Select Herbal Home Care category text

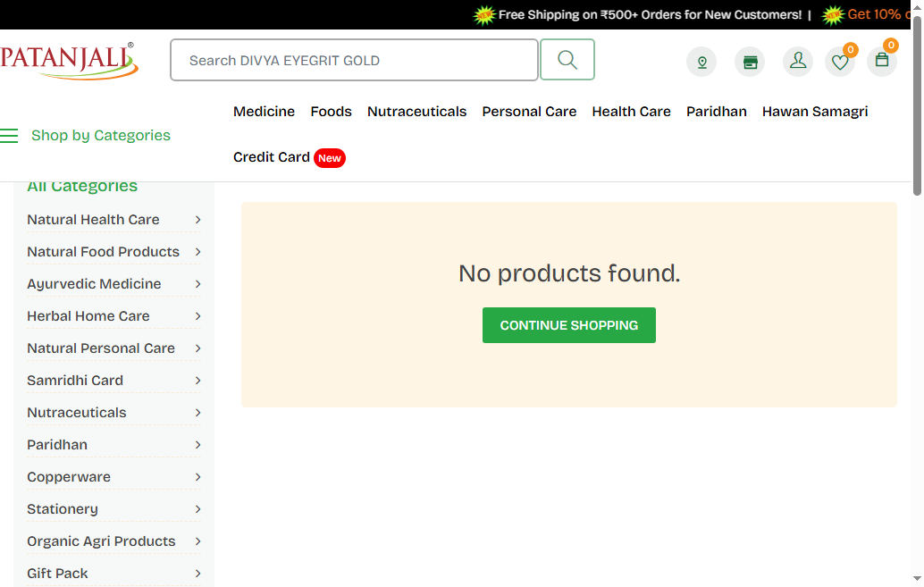pyautogui.click(x=88, y=316)
